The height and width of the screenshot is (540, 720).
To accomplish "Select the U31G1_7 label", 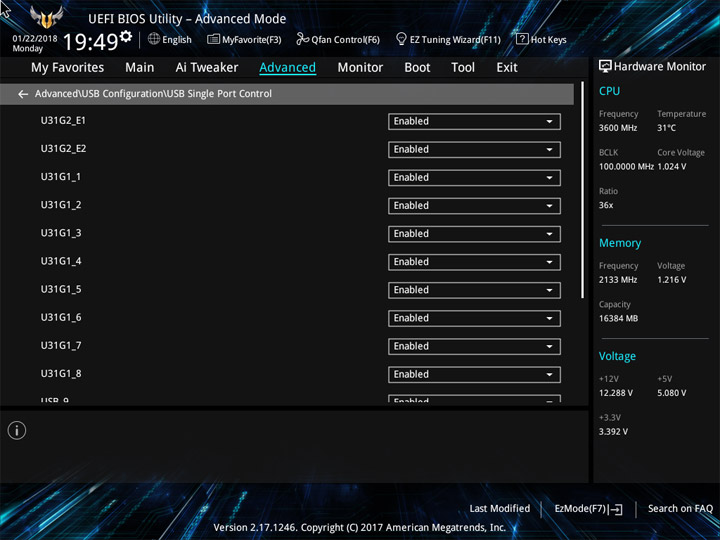I will tap(61, 345).
